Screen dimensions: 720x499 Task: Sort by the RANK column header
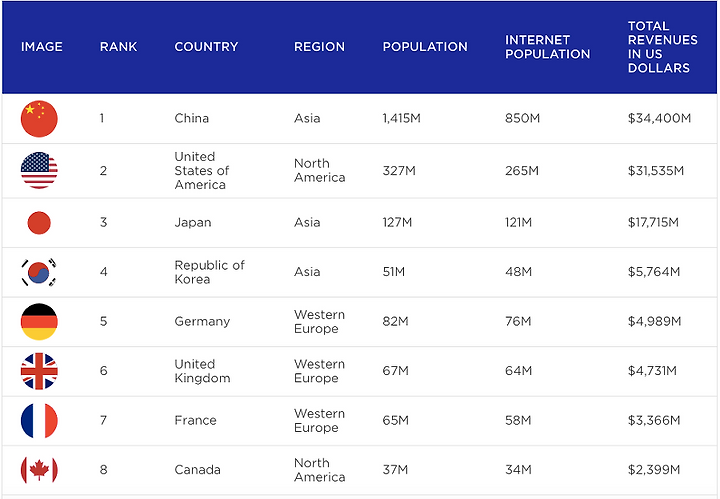pyautogui.click(x=118, y=47)
